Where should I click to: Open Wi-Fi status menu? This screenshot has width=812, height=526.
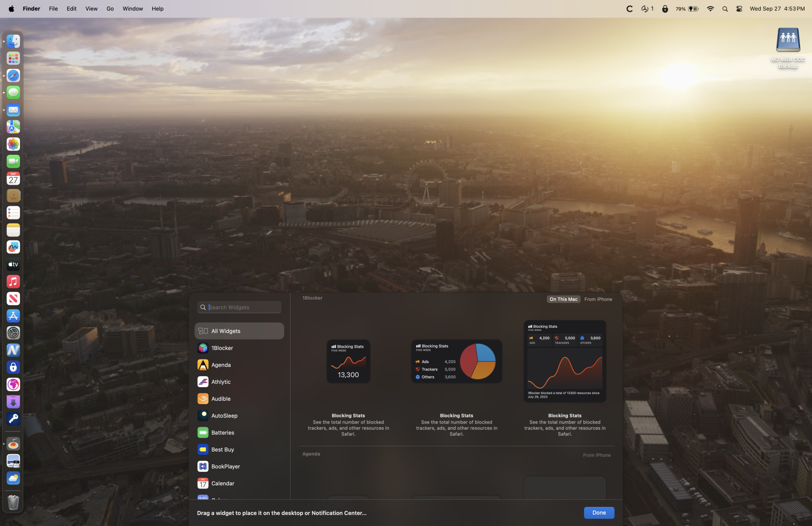point(710,9)
